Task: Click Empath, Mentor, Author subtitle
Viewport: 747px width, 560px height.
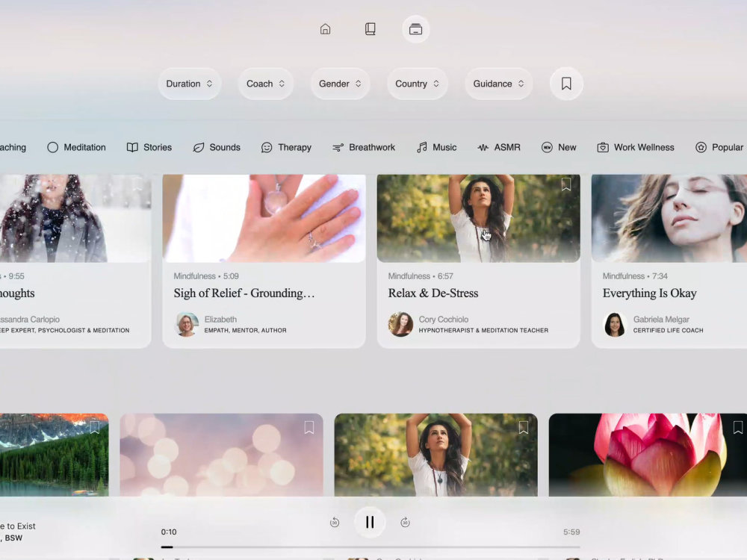Action: 245,331
